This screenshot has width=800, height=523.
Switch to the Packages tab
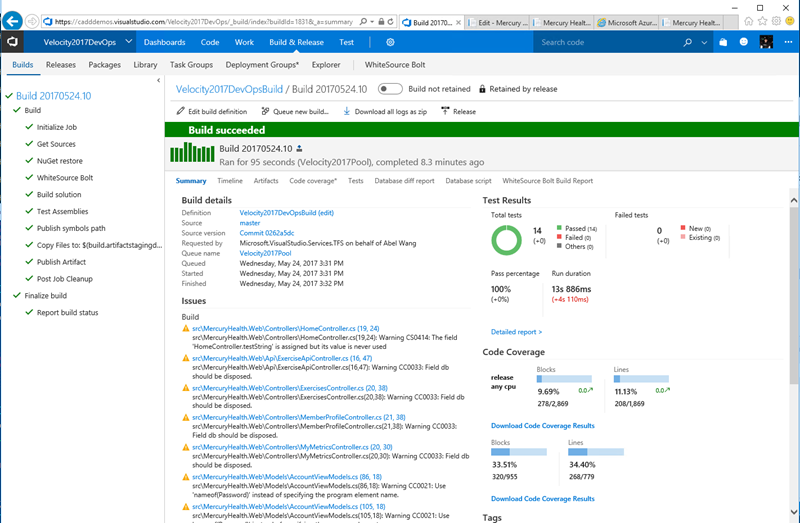coord(105,65)
